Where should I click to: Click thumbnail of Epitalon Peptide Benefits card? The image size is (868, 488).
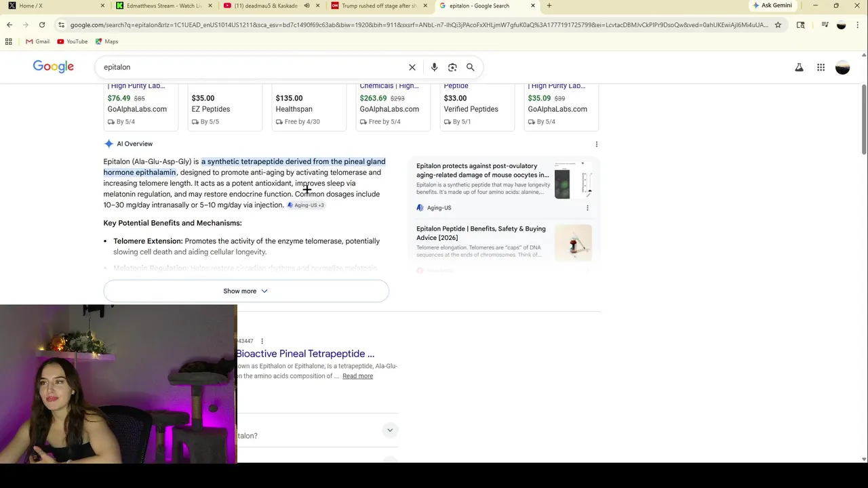pyautogui.click(x=573, y=242)
